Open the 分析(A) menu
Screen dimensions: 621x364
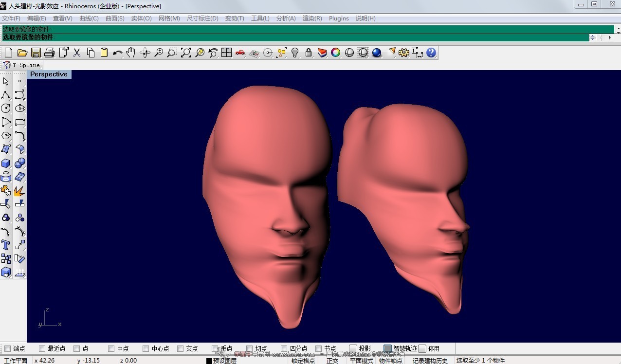click(x=286, y=18)
